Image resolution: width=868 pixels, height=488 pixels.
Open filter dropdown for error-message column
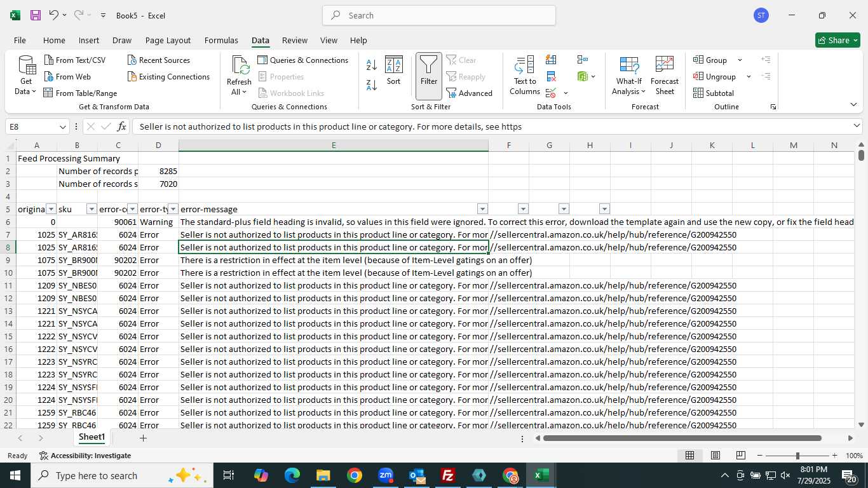[x=482, y=209]
